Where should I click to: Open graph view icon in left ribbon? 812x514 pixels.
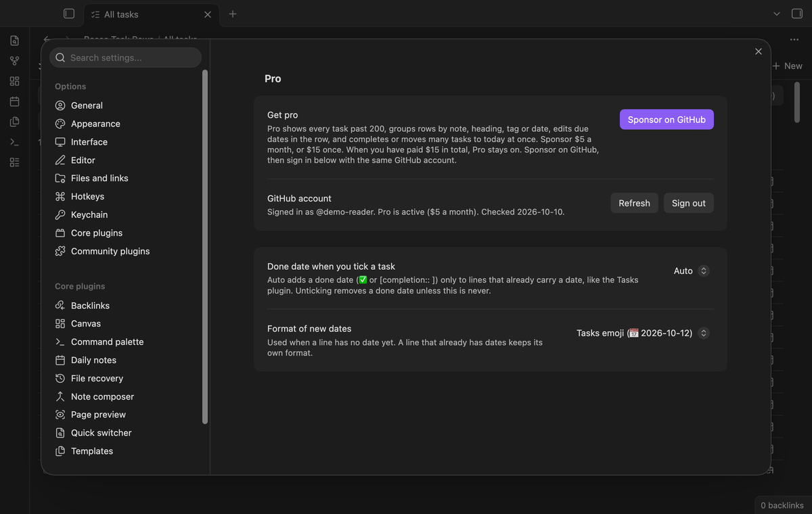pos(14,61)
